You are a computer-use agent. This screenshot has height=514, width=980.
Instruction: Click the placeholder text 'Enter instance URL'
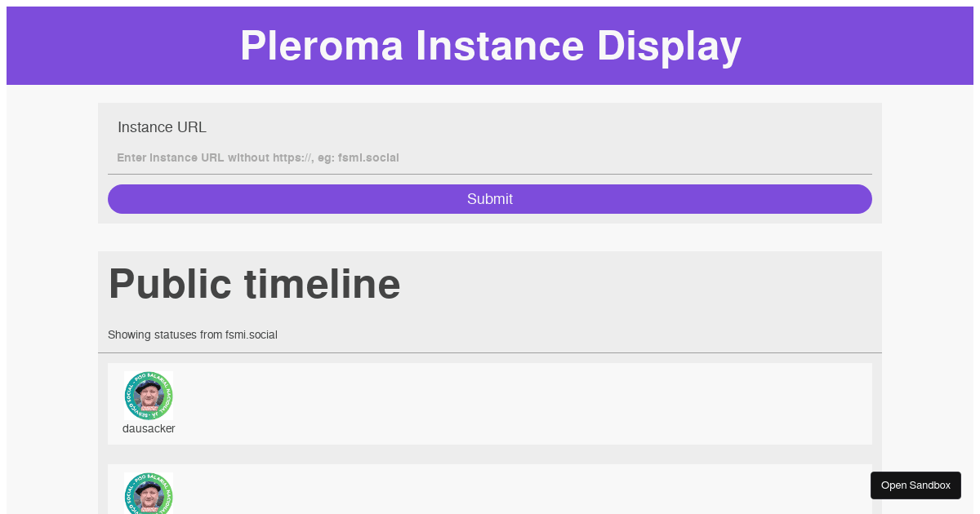coord(258,157)
